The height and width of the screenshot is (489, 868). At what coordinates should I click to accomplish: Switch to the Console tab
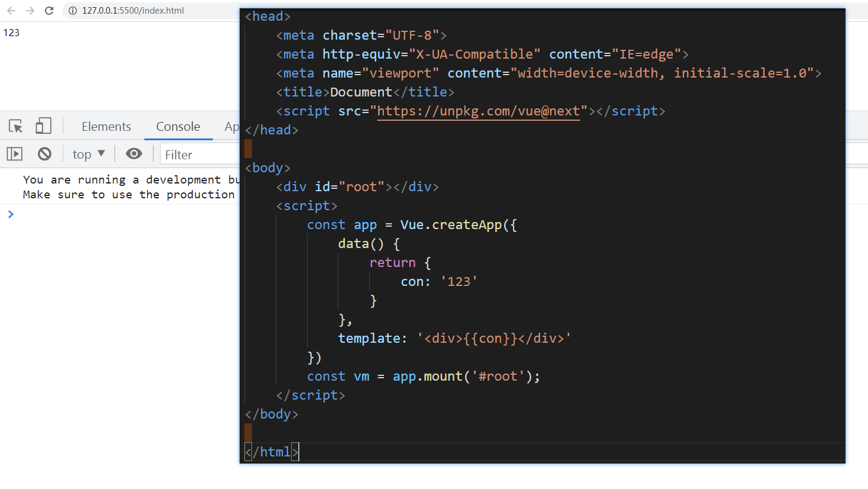pyautogui.click(x=178, y=127)
